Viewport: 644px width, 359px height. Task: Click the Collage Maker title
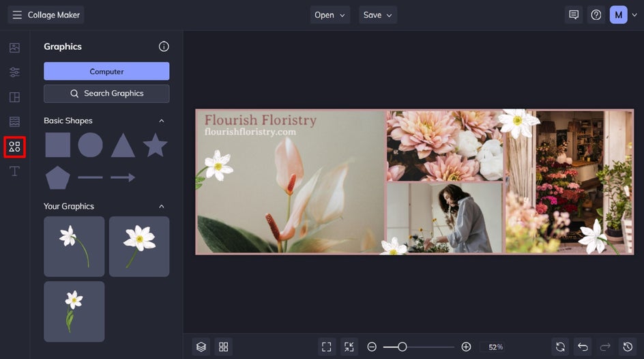click(54, 15)
